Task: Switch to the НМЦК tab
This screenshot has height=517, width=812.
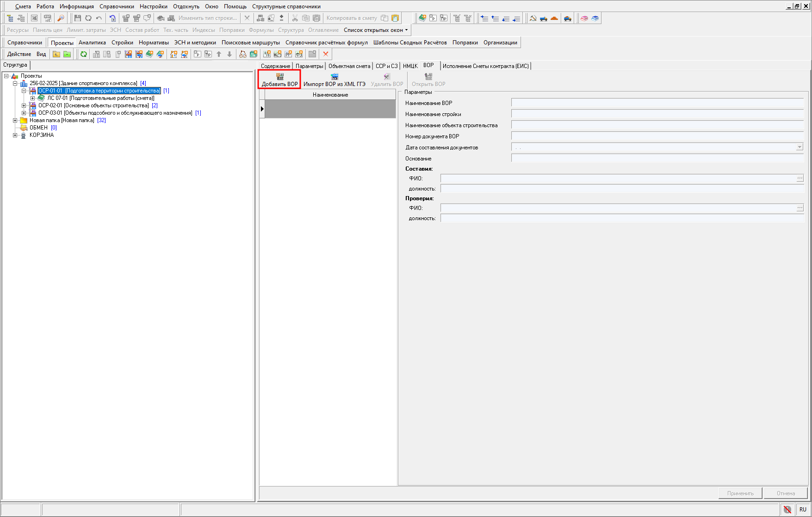Action: tap(410, 66)
